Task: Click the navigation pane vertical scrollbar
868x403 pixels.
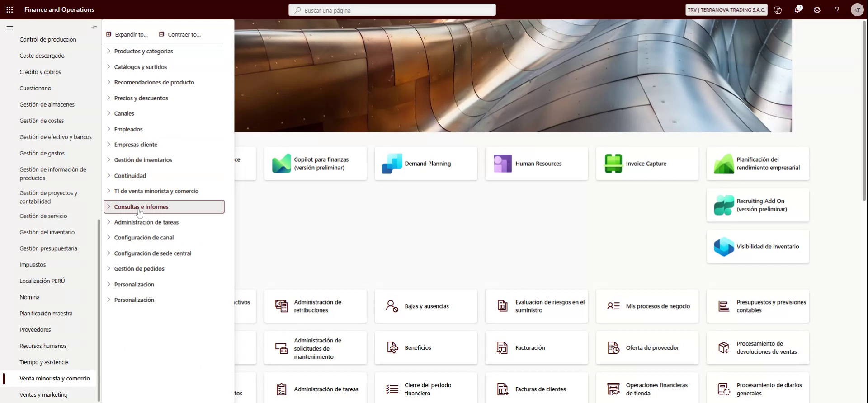Action: coord(99,310)
